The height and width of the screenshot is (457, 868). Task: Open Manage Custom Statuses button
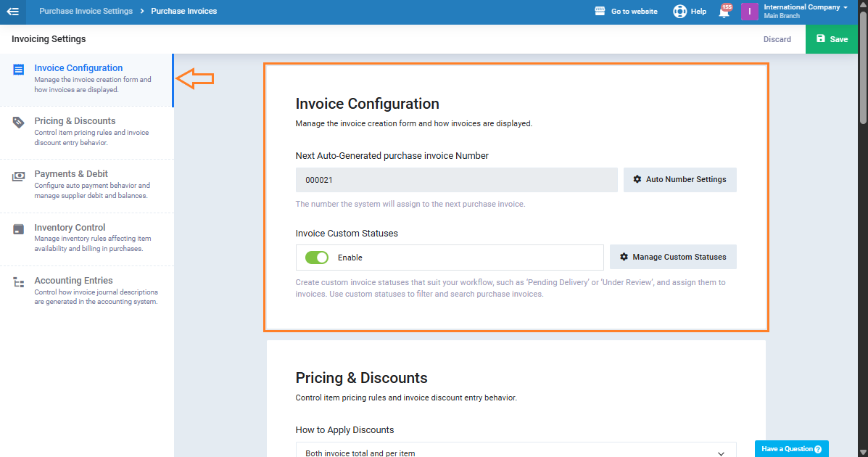tap(672, 258)
